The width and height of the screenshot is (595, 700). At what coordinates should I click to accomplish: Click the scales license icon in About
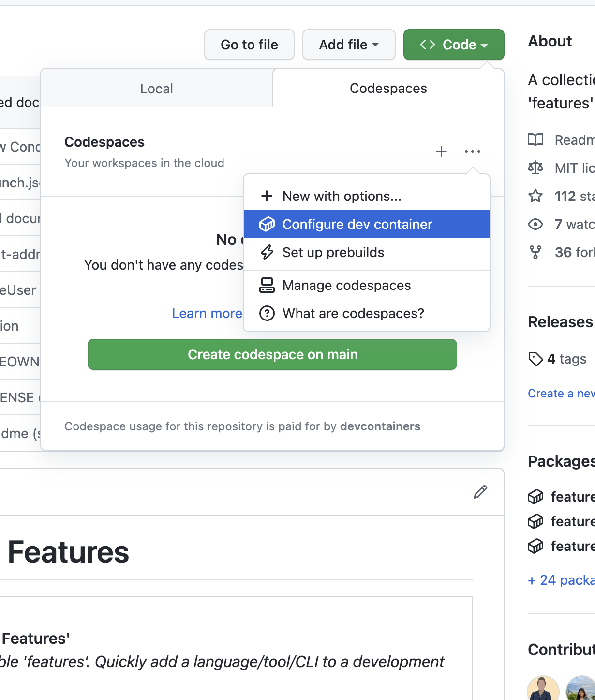535,168
